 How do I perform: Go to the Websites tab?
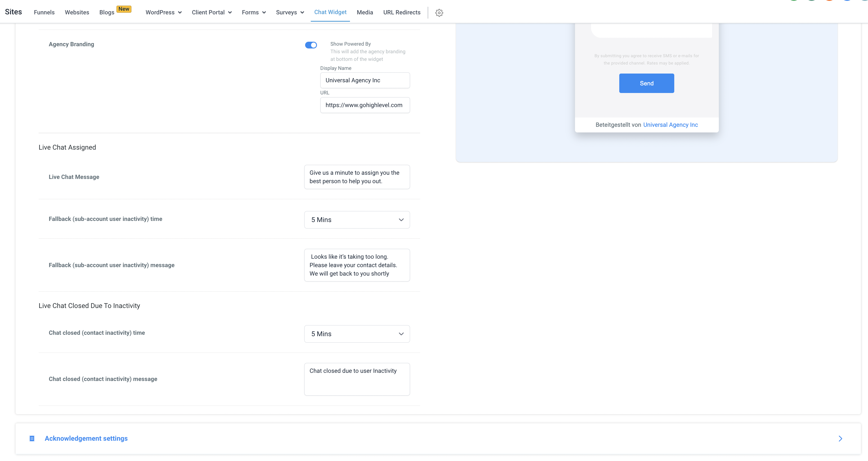(77, 12)
